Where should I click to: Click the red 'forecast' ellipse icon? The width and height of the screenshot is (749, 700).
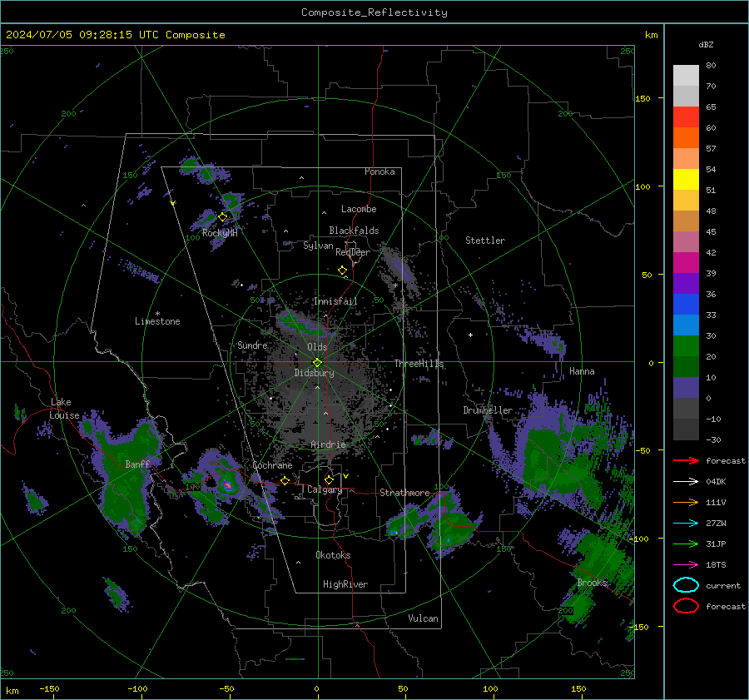click(x=686, y=606)
